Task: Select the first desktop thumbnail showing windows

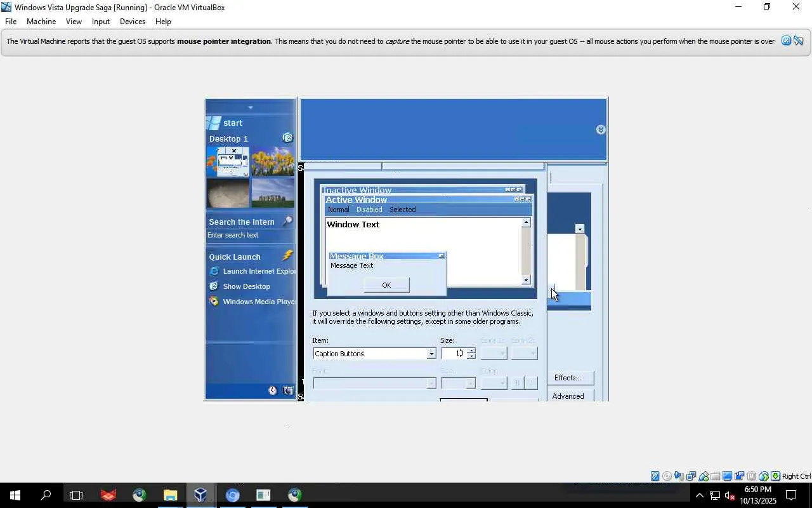Action: point(228,161)
